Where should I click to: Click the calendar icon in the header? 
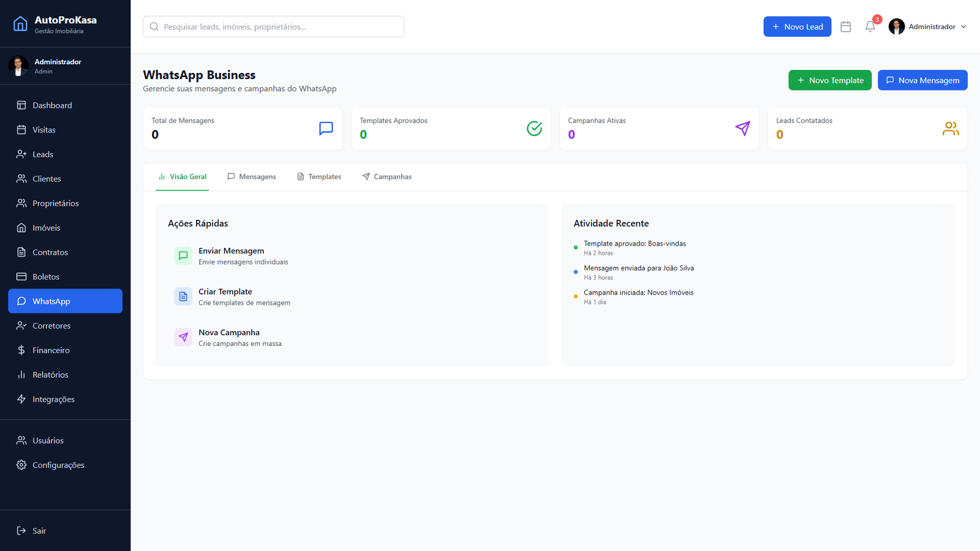pos(846,27)
